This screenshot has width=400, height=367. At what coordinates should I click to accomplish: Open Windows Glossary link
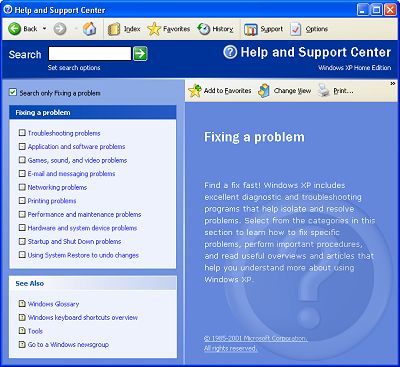(53, 304)
